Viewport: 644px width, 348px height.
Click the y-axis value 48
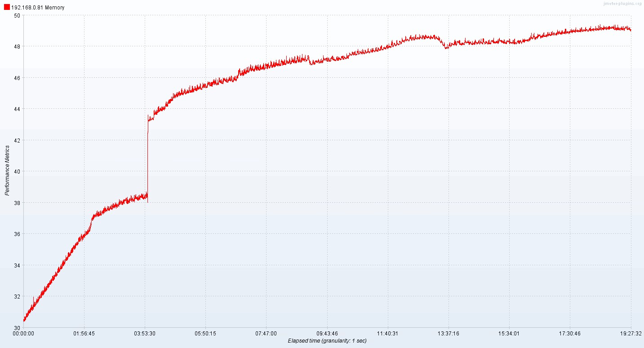click(x=18, y=46)
